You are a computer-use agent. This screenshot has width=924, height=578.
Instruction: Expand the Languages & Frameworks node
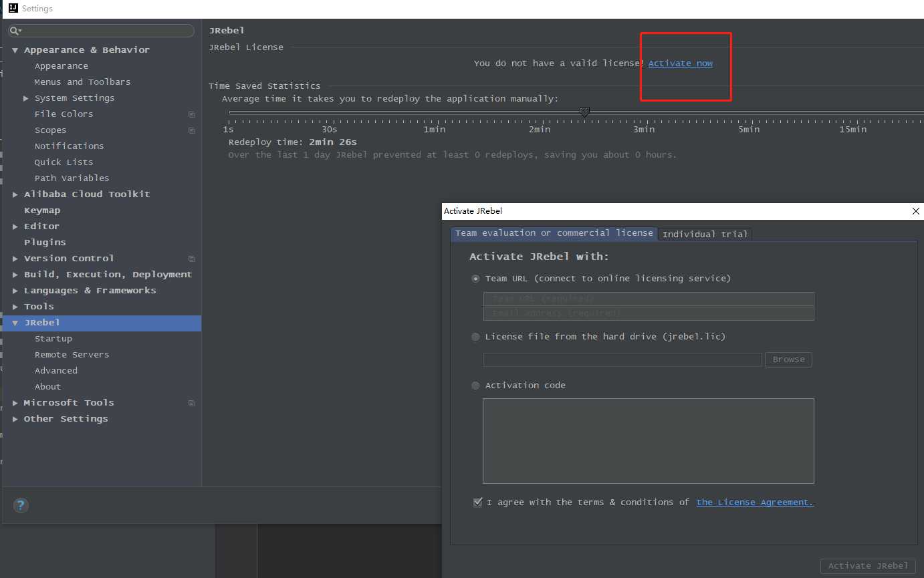click(x=15, y=291)
